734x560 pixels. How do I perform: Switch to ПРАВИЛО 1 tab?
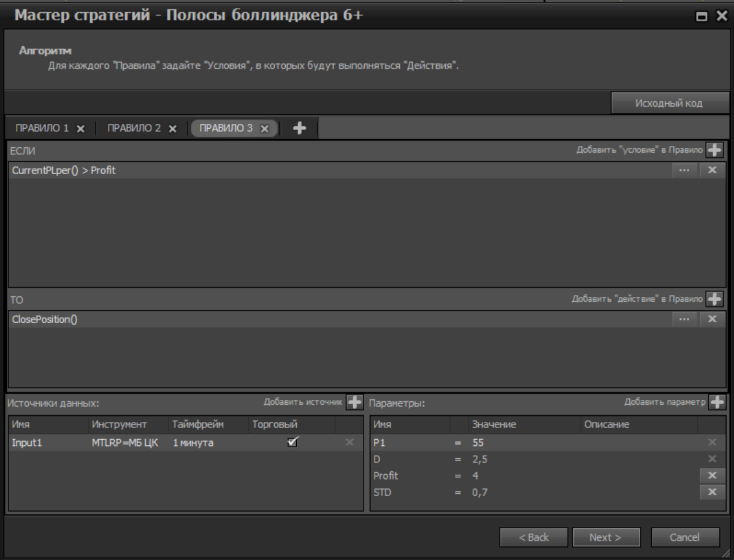[42, 128]
